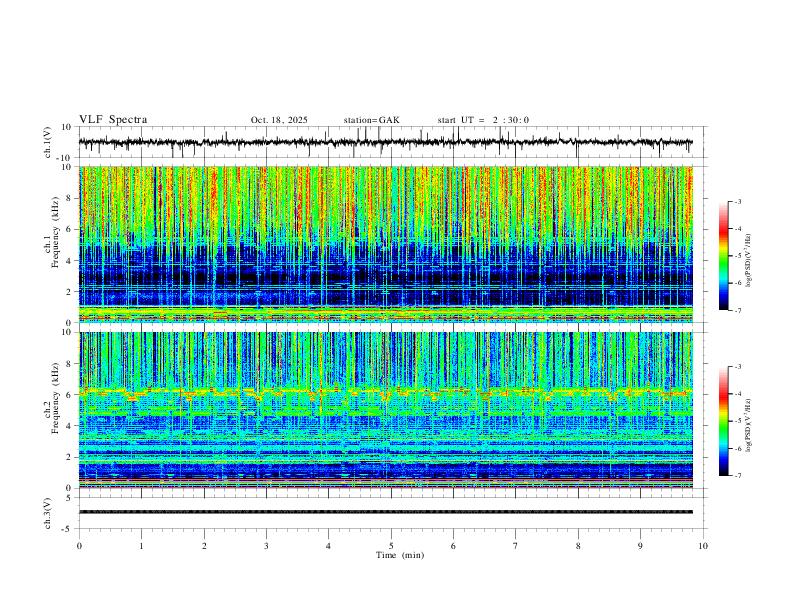
Task: Click time axis tick label "5"
Action: (391, 546)
